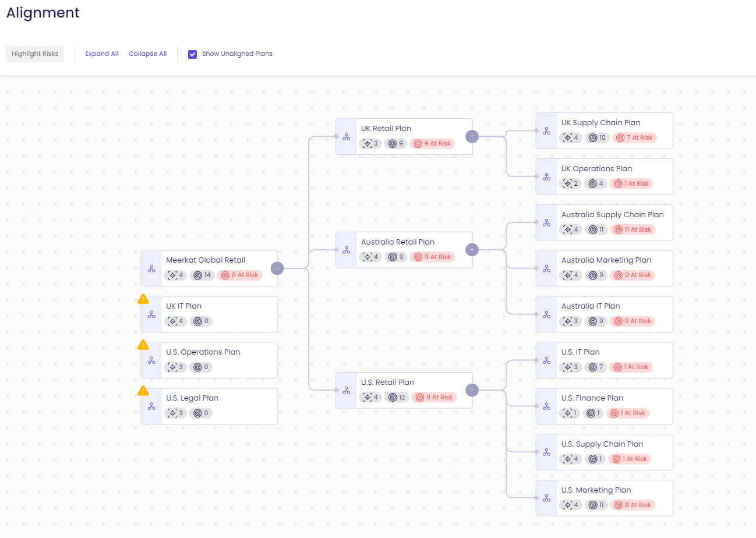Collapse the Meerkat Global Retail node
The image size is (756, 538).
tap(277, 268)
